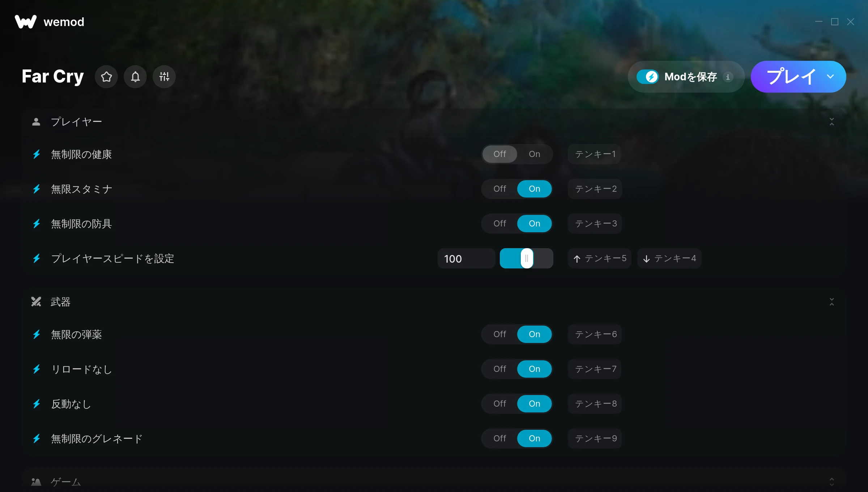Disable 無限の弾薬 by selecting Off

[500, 334]
